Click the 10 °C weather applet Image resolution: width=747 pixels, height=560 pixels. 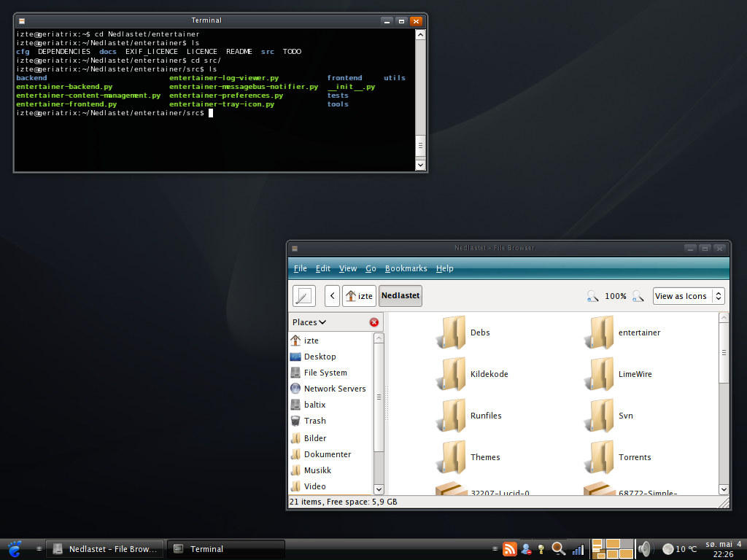(x=680, y=549)
